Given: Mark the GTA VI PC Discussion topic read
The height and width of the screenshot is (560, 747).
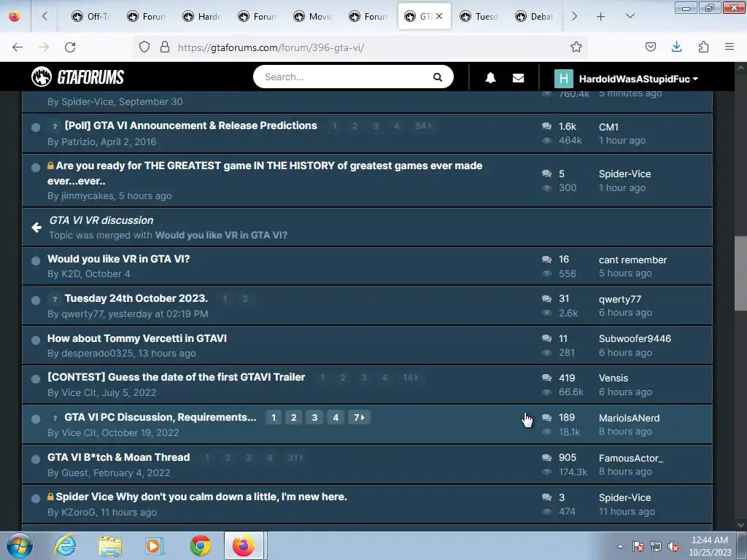Looking at the screenshot, I should 36,419.
